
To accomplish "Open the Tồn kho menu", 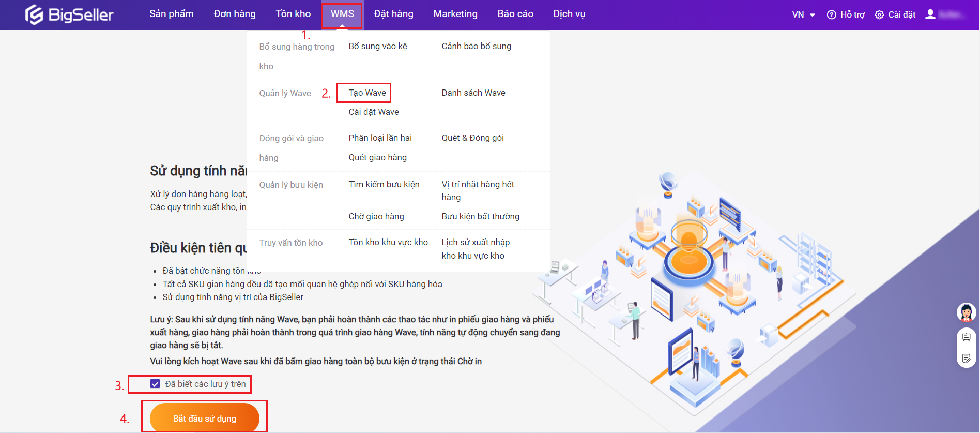I will (x=293, y=14).
